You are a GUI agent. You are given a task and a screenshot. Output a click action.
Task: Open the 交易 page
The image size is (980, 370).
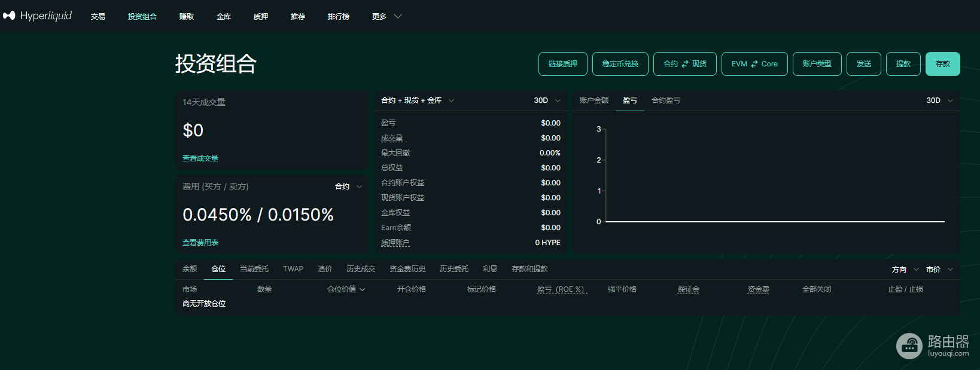(98, 17)
